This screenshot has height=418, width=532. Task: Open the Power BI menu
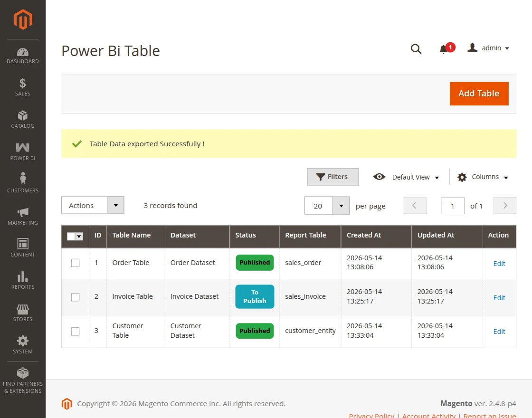(x=23, y=152)
